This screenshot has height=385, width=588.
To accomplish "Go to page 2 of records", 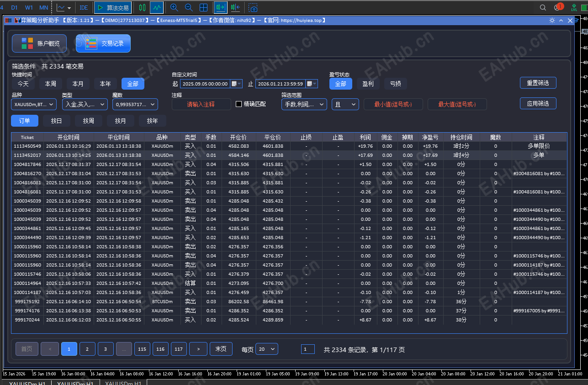I will click(x=87, y=349).
